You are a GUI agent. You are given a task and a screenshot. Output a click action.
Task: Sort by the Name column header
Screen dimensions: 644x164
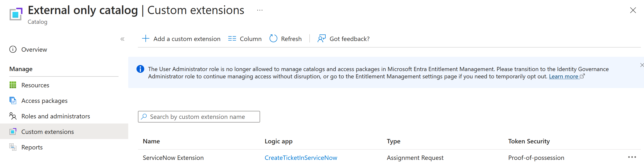pos(151,141)
